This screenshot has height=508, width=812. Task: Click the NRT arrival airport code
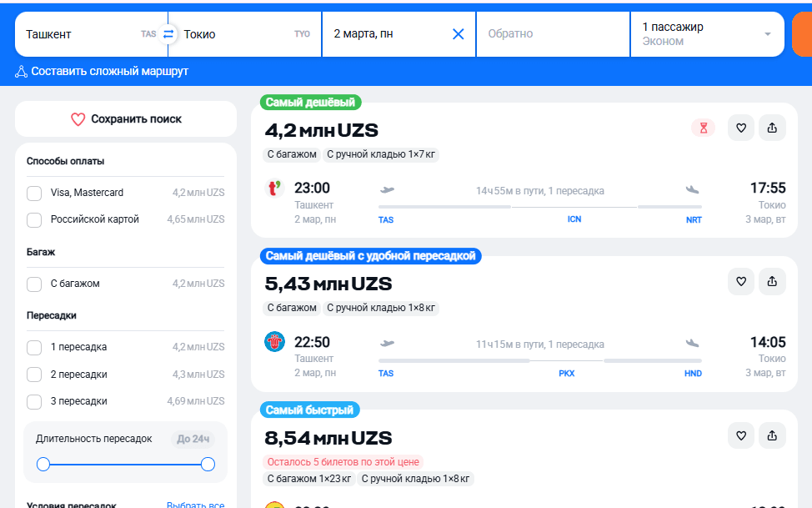click(x=694, y=219)
